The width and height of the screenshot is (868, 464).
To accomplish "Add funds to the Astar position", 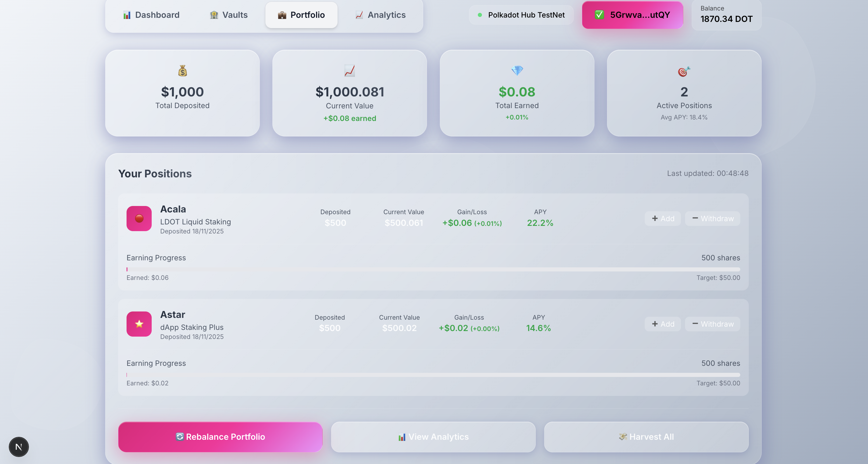I will coord(663,324).
